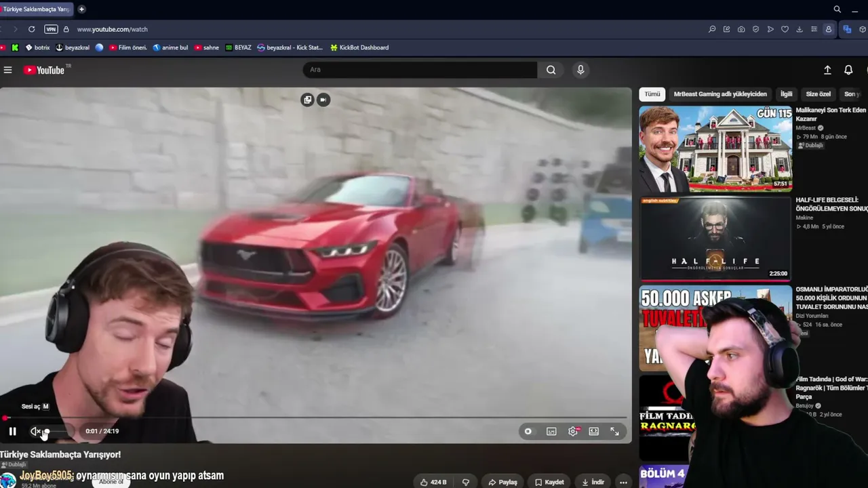Image resolution: width=868 pixels, height=488 pixels.
Task: Open 'Malikaneyi Son Terk Eden' video title
Action: 831,114
